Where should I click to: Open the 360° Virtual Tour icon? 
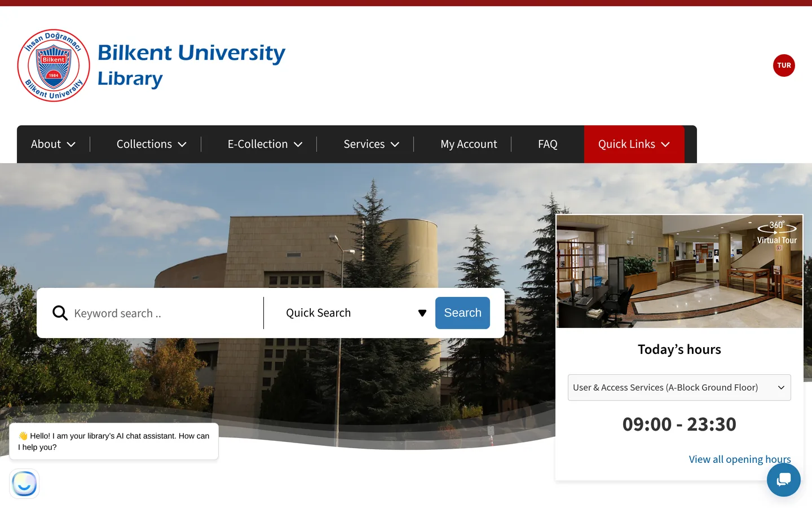coord(777,232)
